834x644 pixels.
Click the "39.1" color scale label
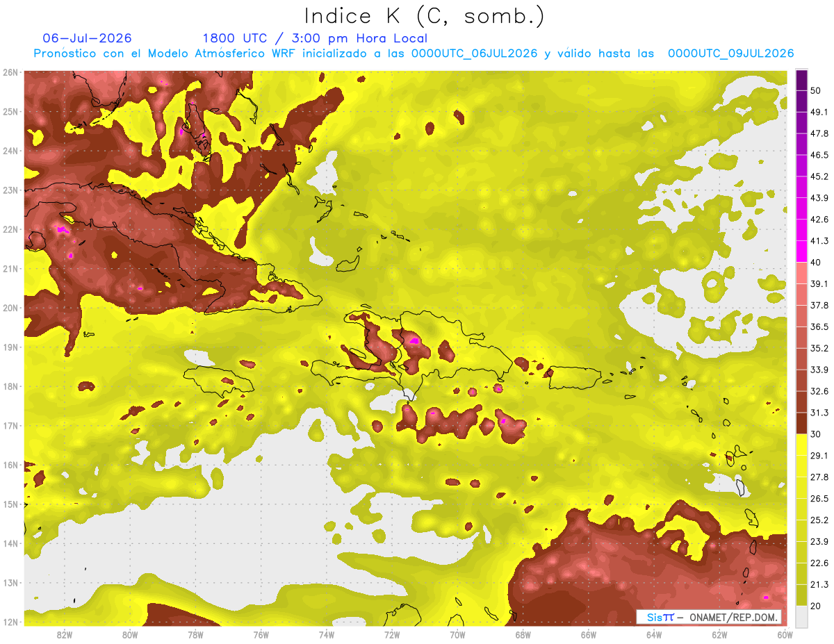[819, 283]
